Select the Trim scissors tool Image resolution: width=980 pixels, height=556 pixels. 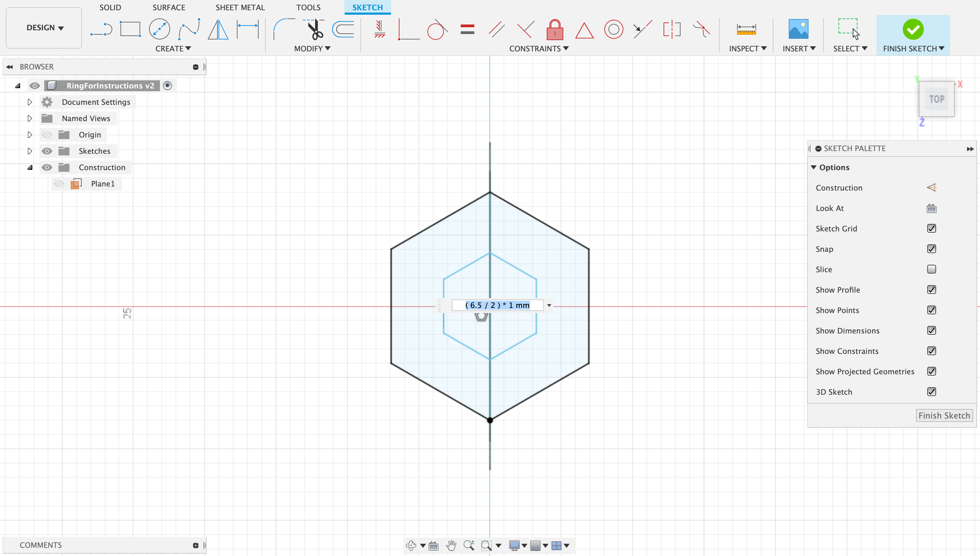point(315,29)
